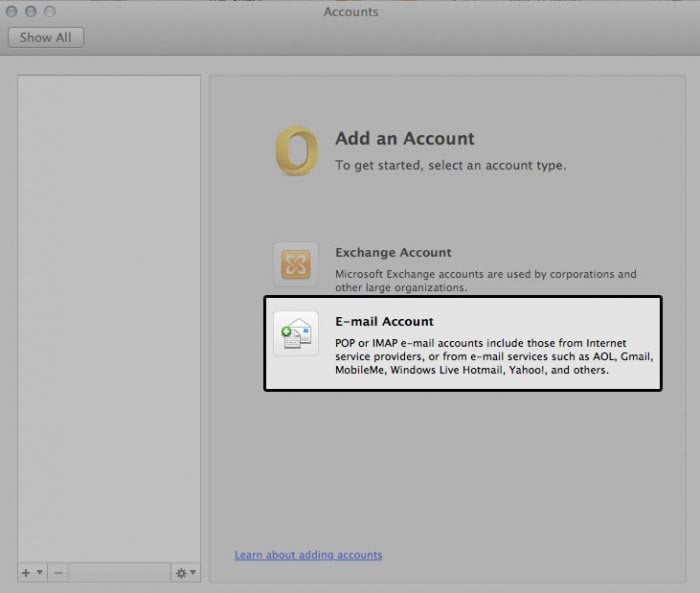
Task: Click the Add an Account heading
Action: click(404, 139)
